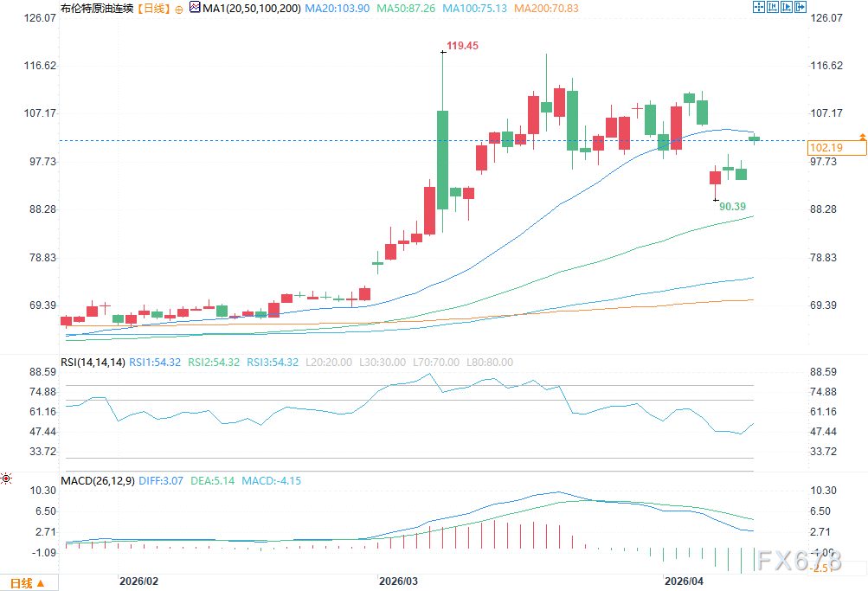Click the MA1(20,50,100,200) indicator label
Screen dimensions: 868x591
tap(252, 9)
